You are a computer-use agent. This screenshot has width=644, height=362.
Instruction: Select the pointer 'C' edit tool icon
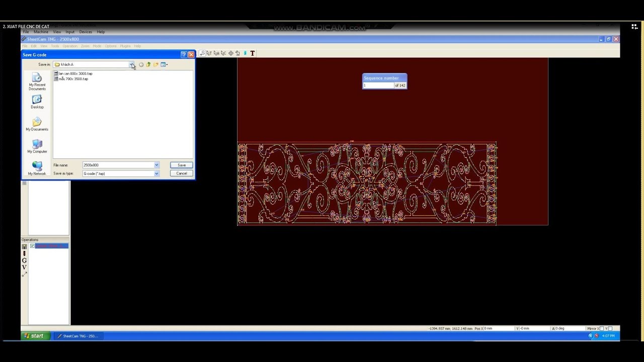click(223, 53)
